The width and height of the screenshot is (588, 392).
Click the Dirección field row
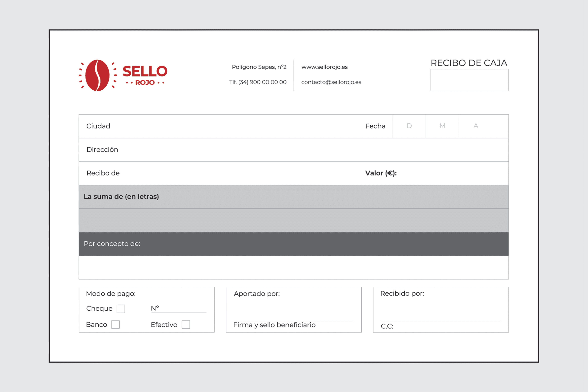coord(294,150)
